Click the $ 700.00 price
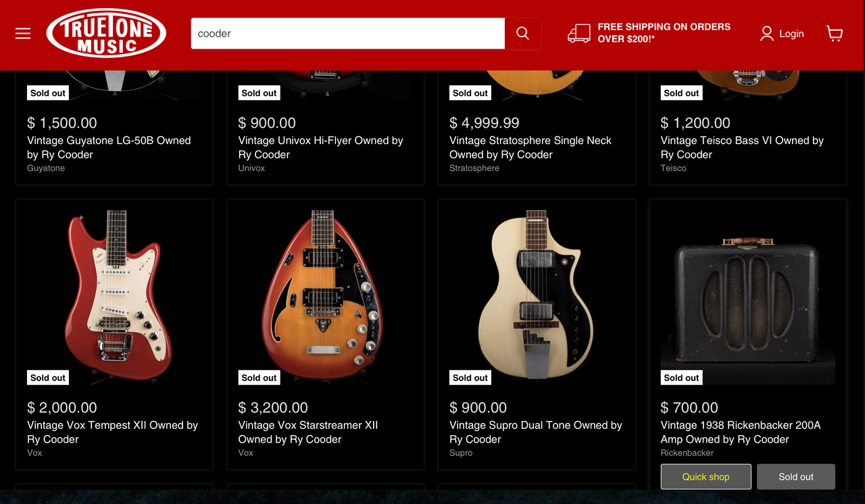 (689, 408)
